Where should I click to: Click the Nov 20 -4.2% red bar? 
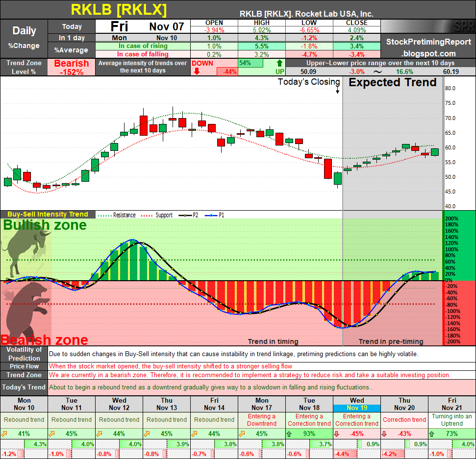pos(393,454)
